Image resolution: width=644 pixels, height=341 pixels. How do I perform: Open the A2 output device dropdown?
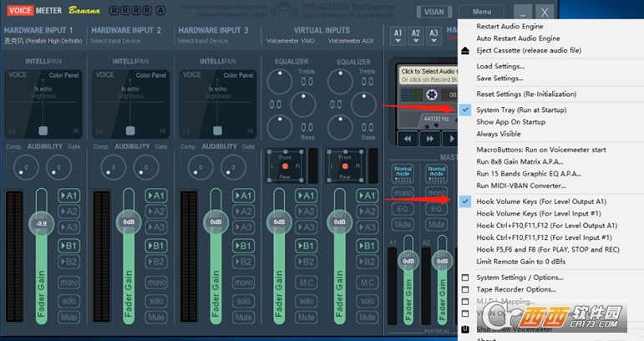click(x=416, y=36)
